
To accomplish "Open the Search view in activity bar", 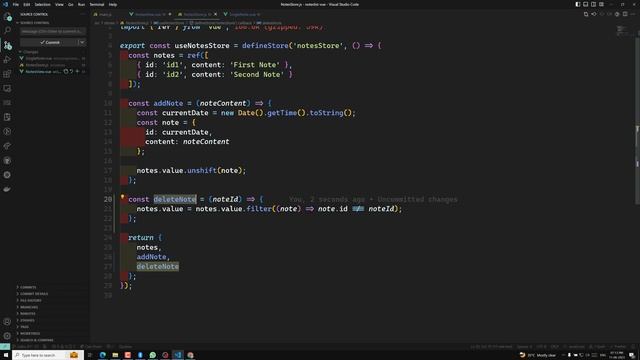I will click(x=7, y=31).
